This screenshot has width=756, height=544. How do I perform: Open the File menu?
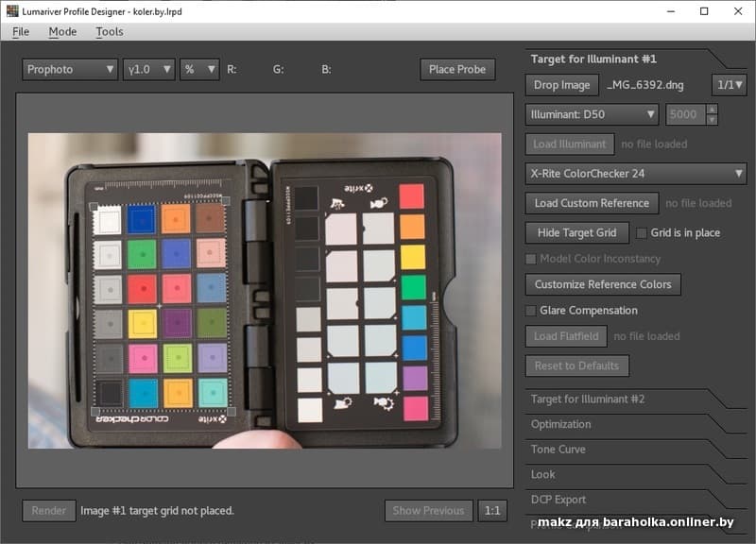(x=21, y=32)
